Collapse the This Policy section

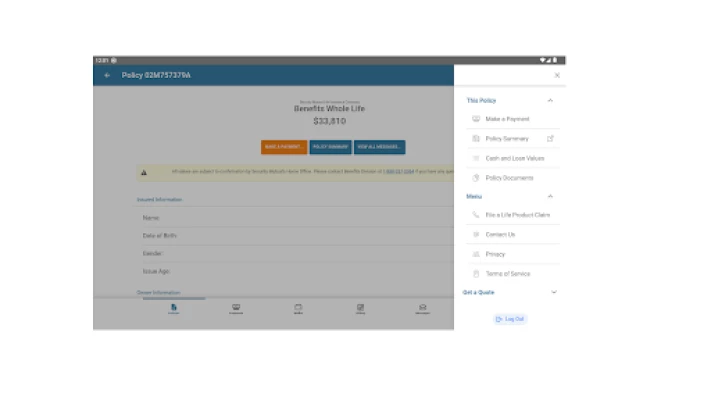(550, 100)
